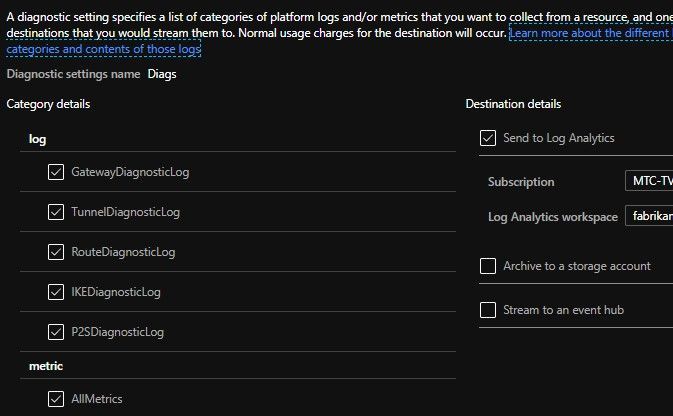Image resolution: width=673 pixels, height=416 pixels.
Task: Click the metric section heading
Action: pos(47,367)
